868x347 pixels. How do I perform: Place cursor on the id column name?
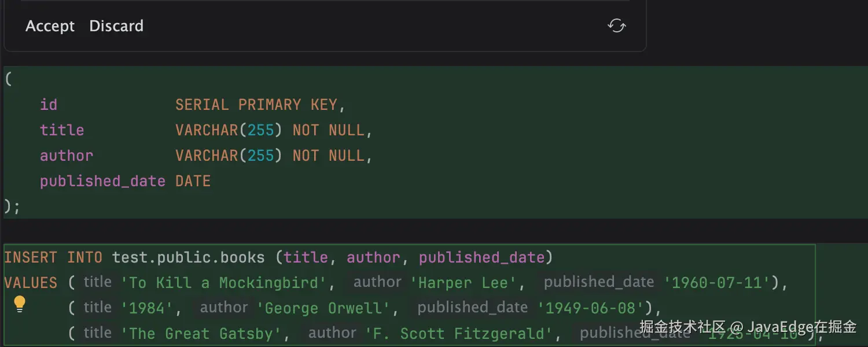49,105
